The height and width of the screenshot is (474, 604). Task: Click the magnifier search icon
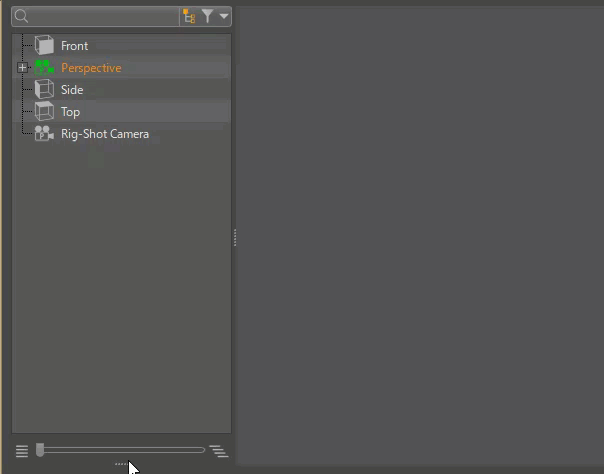pos(21,16)
